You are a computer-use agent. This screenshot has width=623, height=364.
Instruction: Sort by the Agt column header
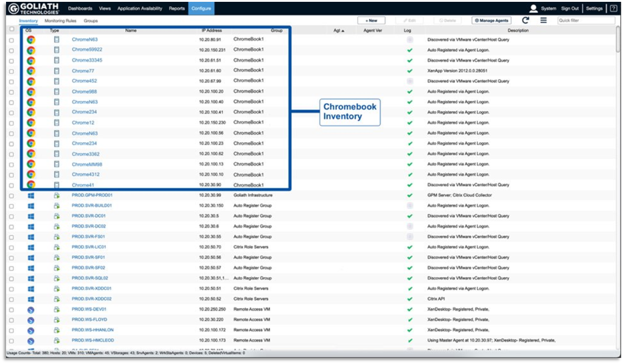338,30
